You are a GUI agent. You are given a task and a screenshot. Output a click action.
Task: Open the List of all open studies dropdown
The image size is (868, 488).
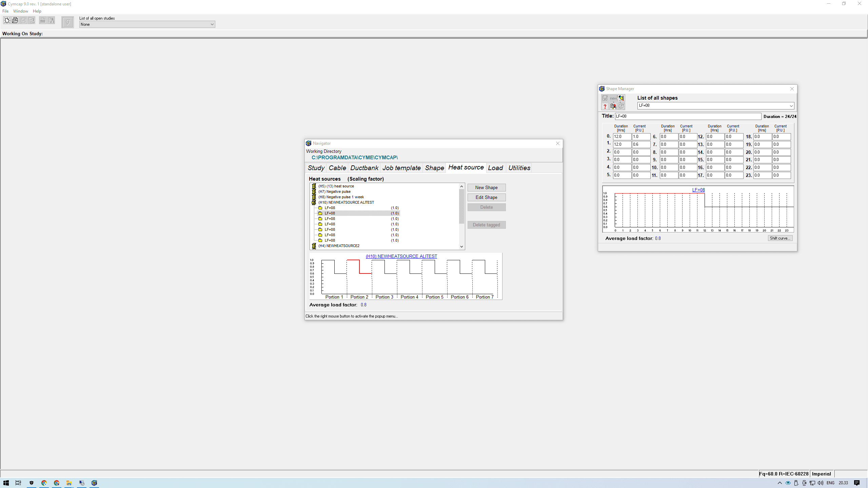[212, 24]
